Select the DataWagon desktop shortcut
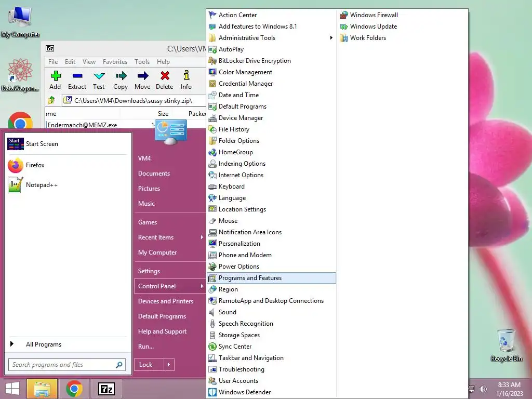 (x=20, y=75)
